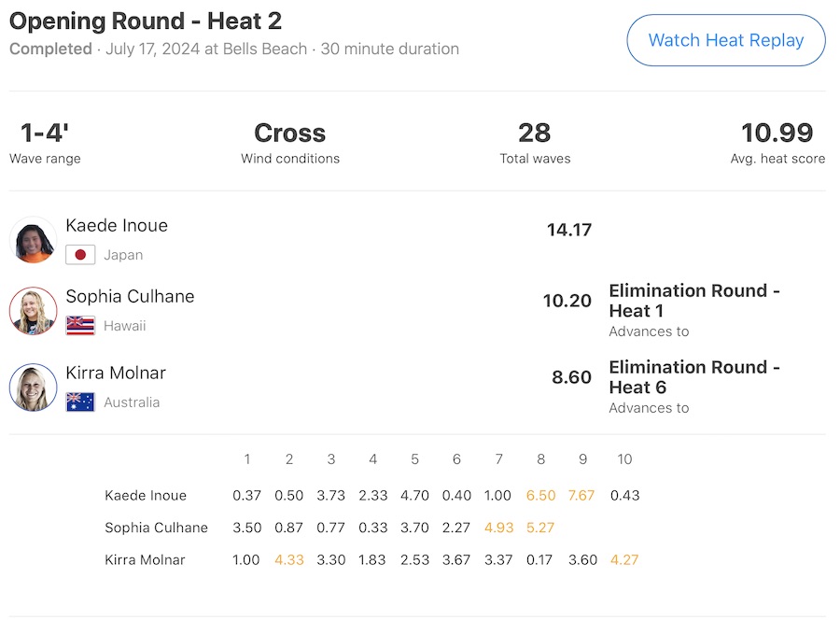Click Kirra Molnar's profile photo
This screenshot has width=840, height=620.
34,387
